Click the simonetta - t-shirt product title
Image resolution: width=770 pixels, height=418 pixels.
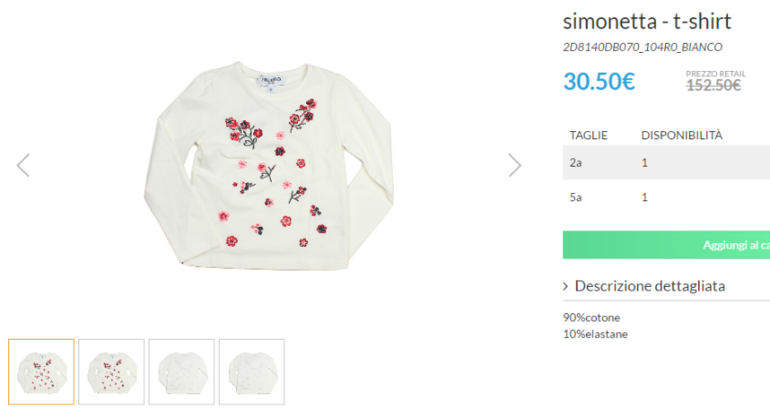[x=647, y=21]
